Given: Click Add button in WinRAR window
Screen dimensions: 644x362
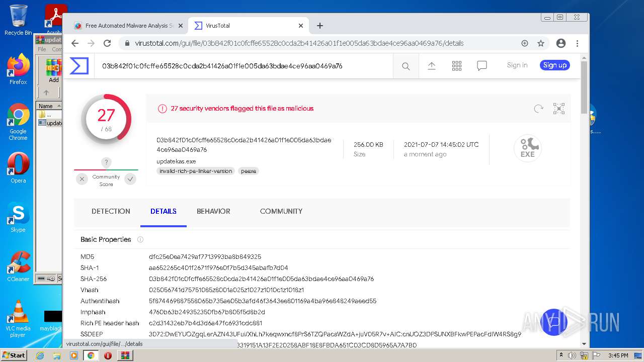Looking at the screenshot, I should click(54, 70).
